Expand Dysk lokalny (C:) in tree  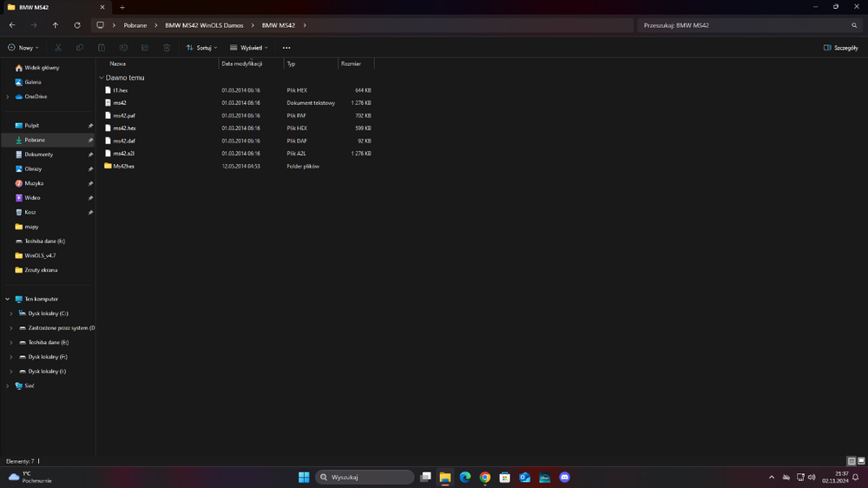[11, 313]
